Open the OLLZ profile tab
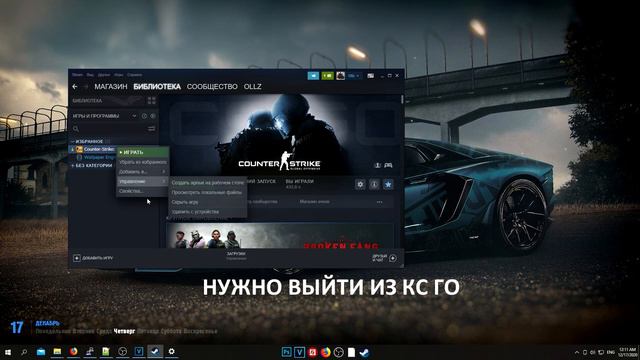Image resolution: width=640 pixels, height=360 pixels. tap(253, 87)
